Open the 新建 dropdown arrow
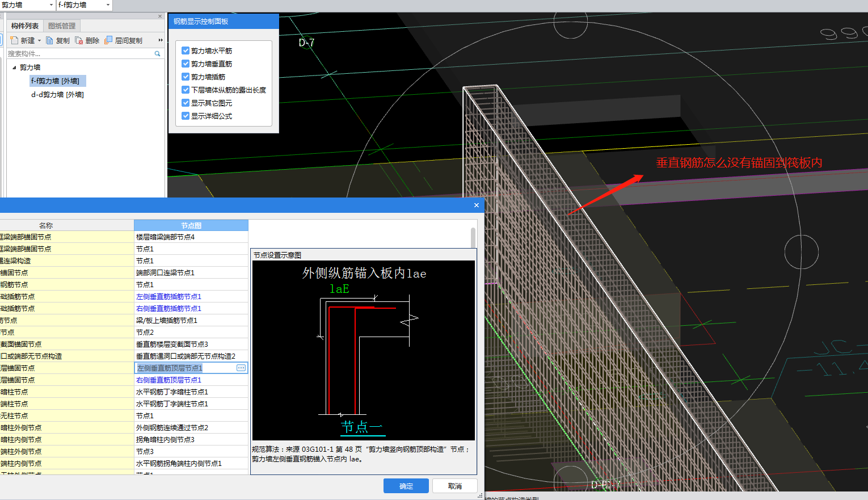This screenshot has width=868, height=500. tap(39, 41)
